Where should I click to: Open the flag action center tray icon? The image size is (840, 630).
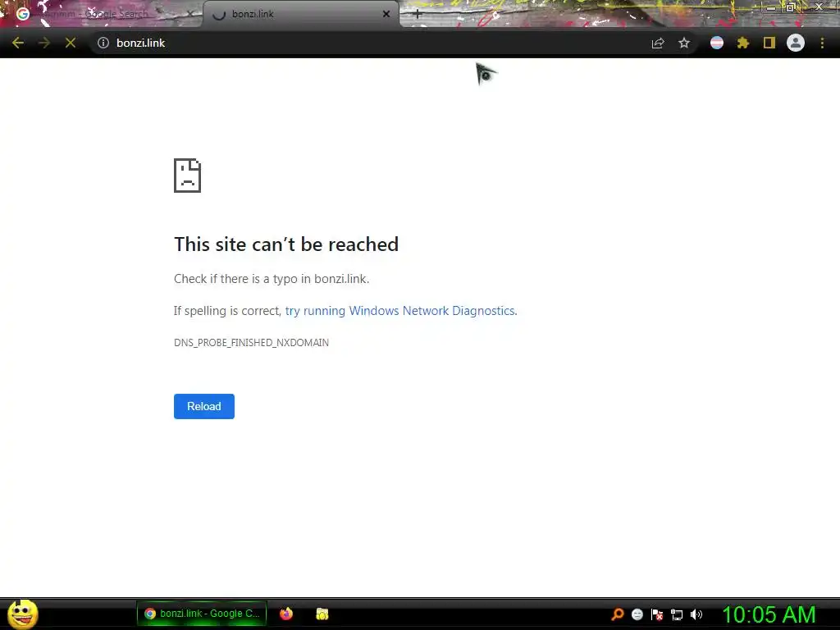pos(657,614)
